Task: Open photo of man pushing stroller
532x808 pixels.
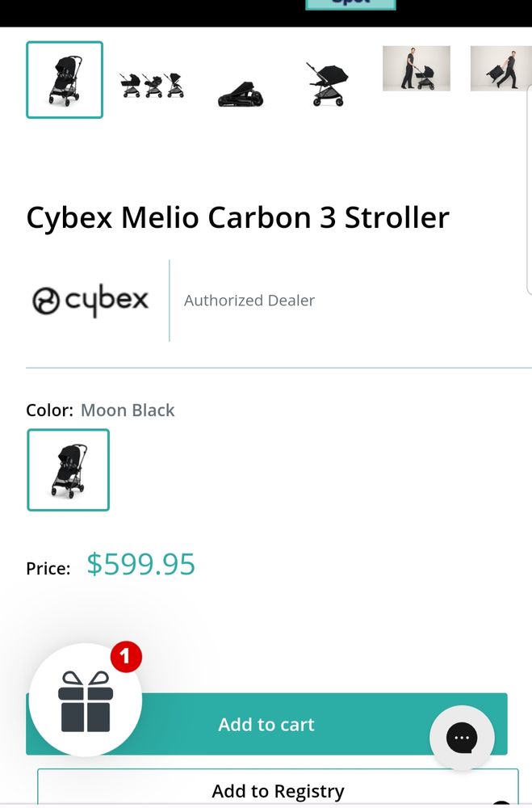Action: coord(416,69)
